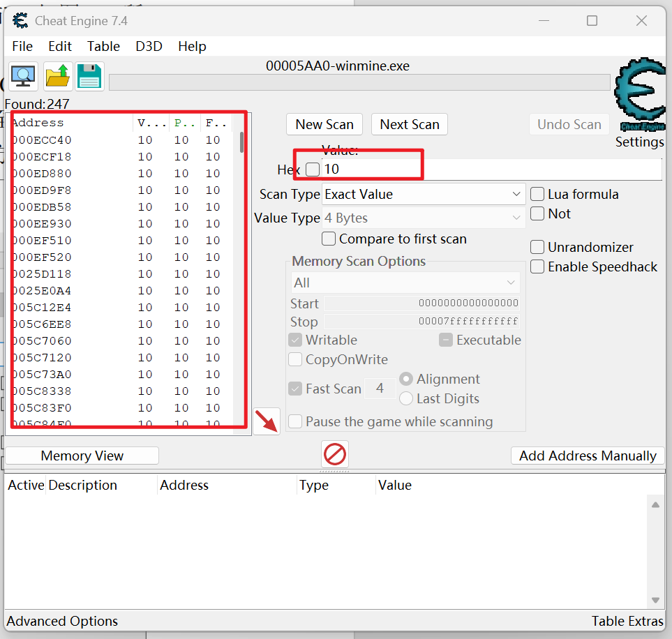The width and height of the screenshot is (672, 639).
Task: Open the Help menu
Action: pyautogui.click(x=192, y=46)
